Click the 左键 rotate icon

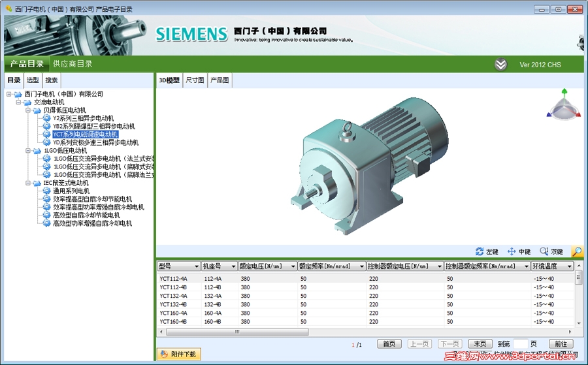point(480,251)
